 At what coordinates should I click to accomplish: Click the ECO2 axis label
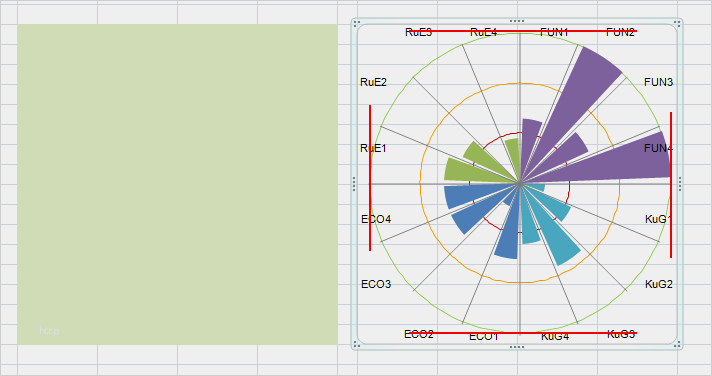(x=419, y=334)
